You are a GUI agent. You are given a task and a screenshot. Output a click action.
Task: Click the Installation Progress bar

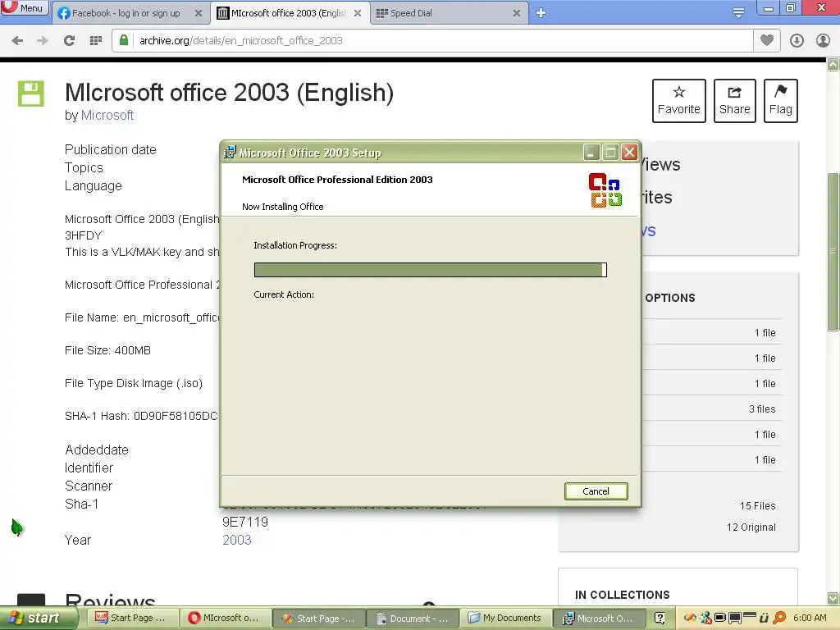tap(430, 270)
